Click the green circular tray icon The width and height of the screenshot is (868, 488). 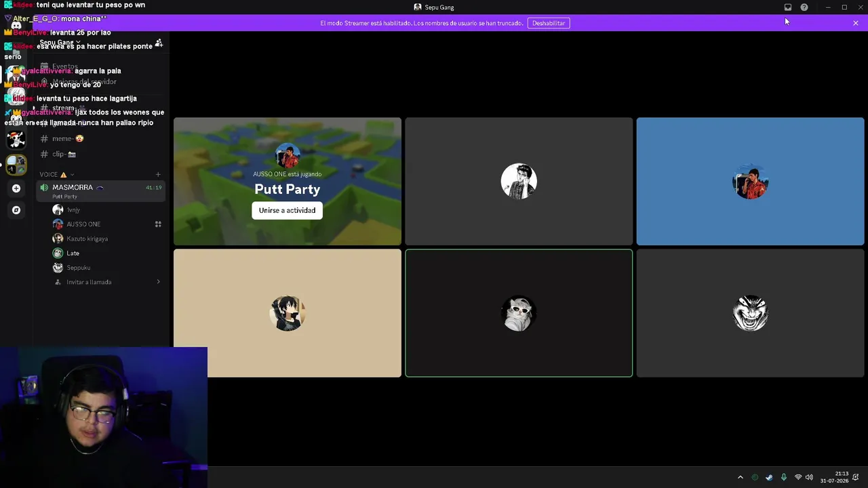tap(755, 477)
